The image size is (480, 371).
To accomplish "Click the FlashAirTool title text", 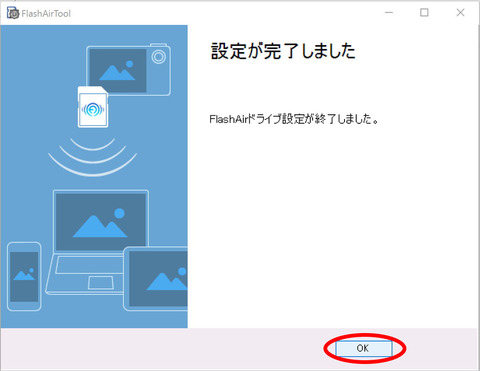I will [46, 14].
